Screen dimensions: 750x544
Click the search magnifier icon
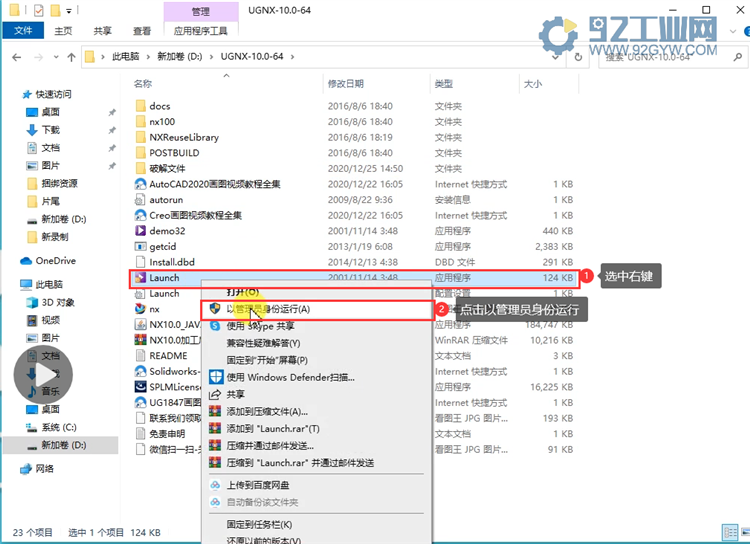(x=738, y=57)
